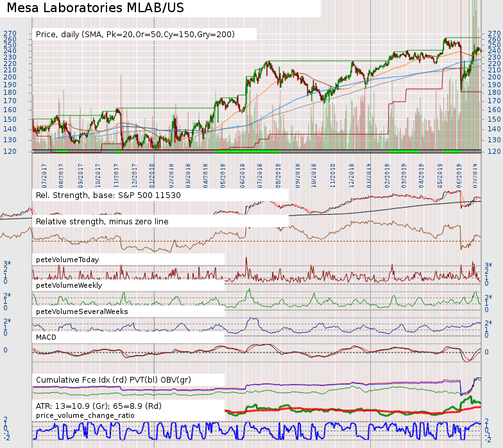Click the 12/2018 date label

pos(352,176)
